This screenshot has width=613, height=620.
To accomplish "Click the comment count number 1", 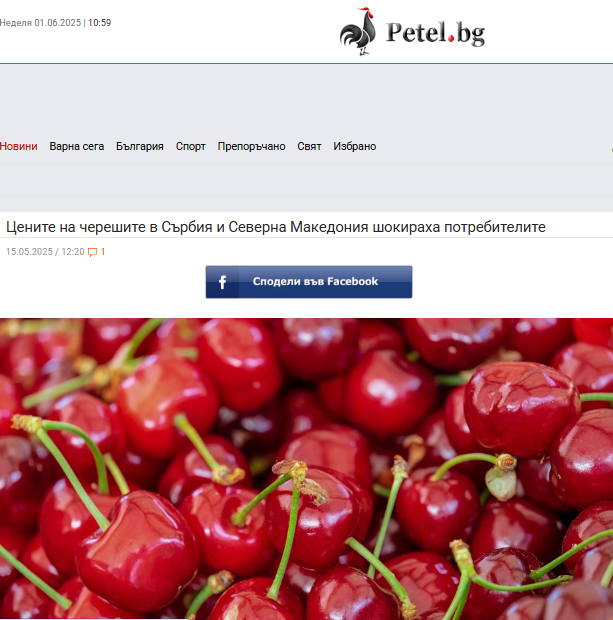I will coord(103,252).
